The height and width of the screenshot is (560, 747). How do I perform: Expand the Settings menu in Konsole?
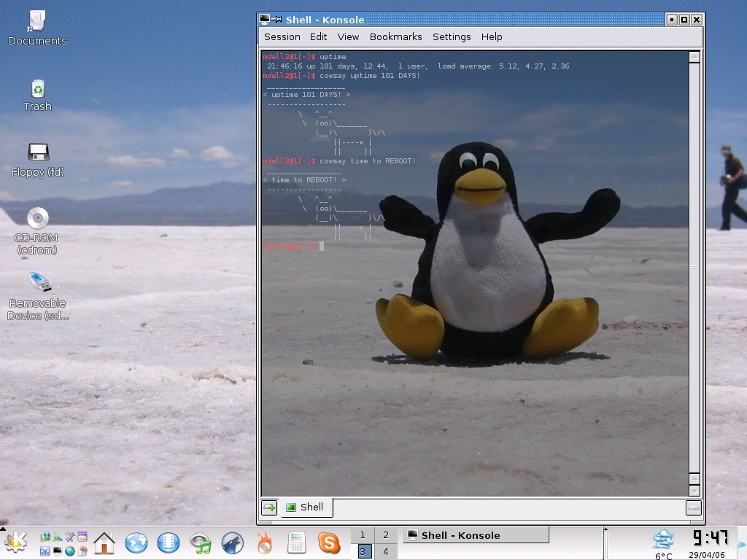[452, 36]
